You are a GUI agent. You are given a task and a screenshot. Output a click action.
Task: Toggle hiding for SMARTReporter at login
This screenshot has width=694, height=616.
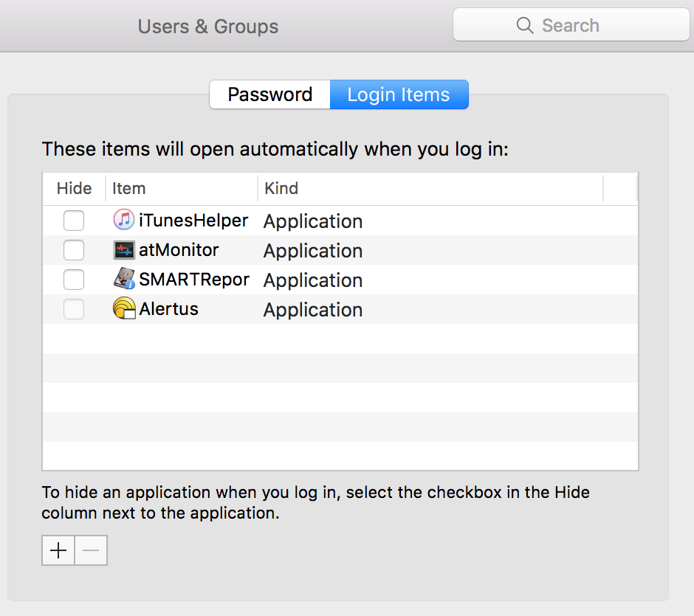point(73,279)
